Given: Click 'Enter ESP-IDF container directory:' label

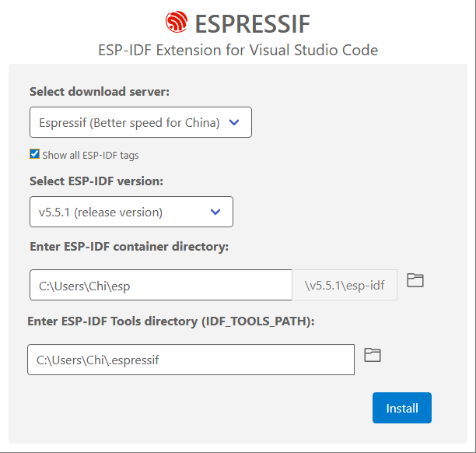Looking at the screenshot, I should point(129,247).
